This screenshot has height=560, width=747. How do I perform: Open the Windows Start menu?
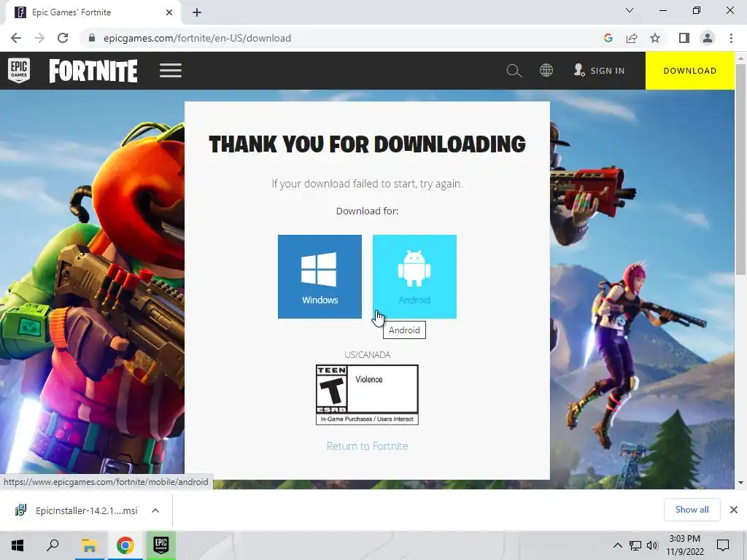[18, 545]
